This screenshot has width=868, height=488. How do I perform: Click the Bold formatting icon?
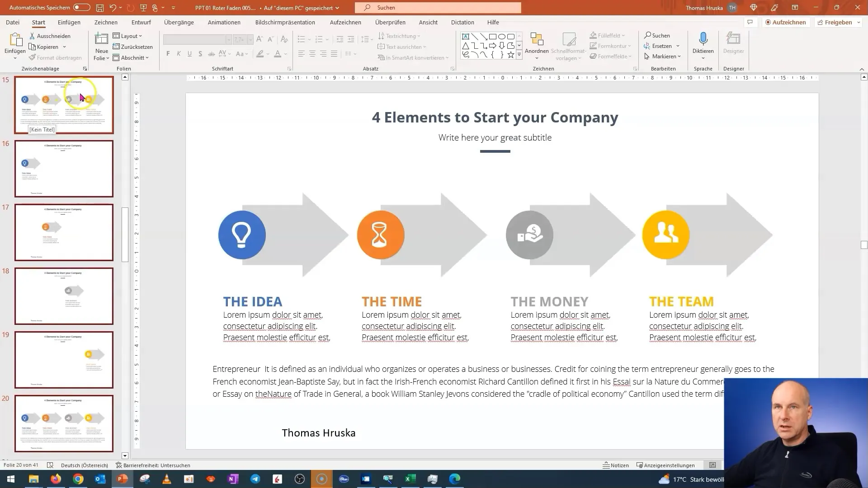coord(169,55)
